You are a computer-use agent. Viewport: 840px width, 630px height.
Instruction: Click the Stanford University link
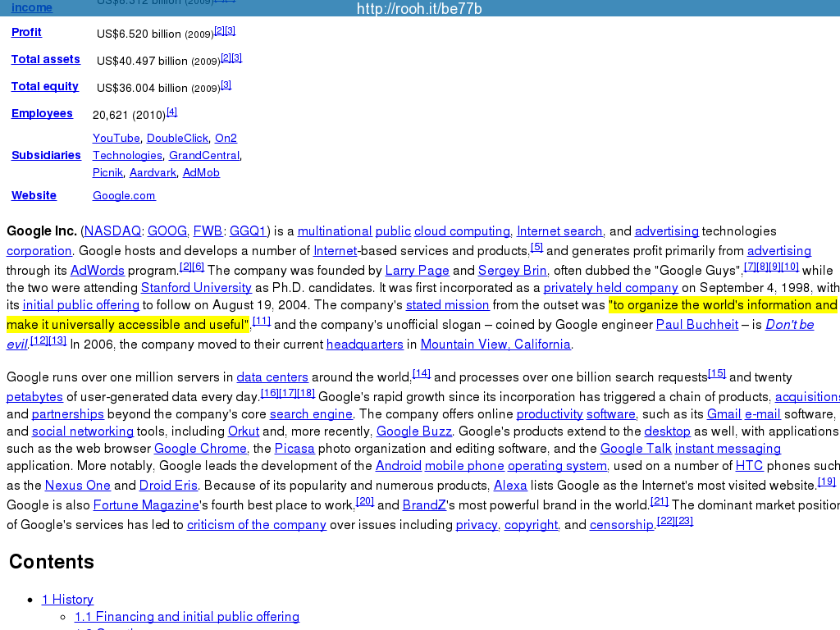[196, 288]
